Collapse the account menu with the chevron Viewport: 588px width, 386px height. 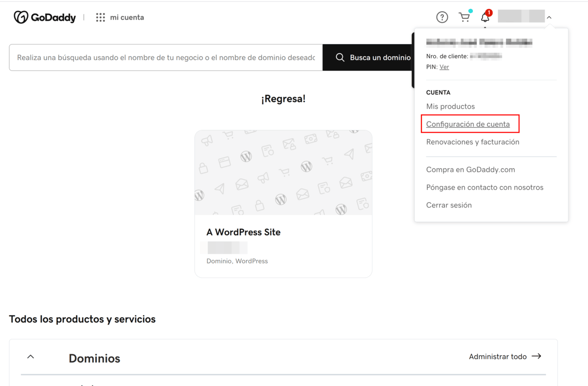[549, 16]
